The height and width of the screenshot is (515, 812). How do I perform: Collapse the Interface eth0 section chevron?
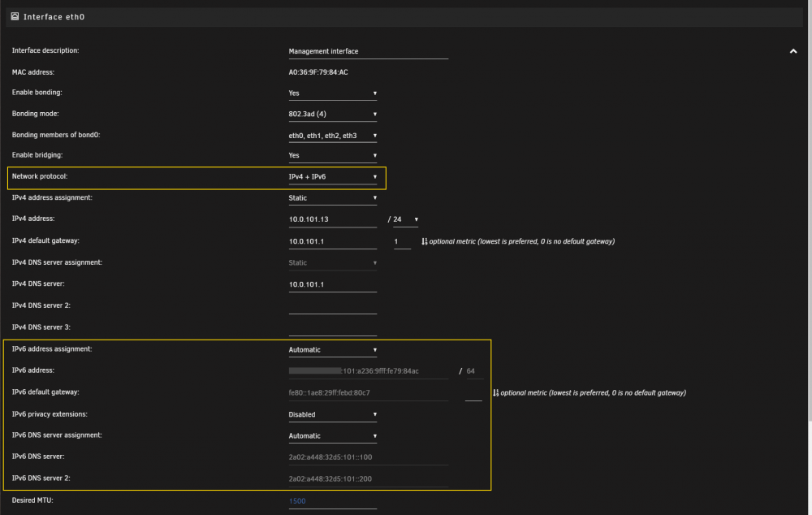[793, 51]
